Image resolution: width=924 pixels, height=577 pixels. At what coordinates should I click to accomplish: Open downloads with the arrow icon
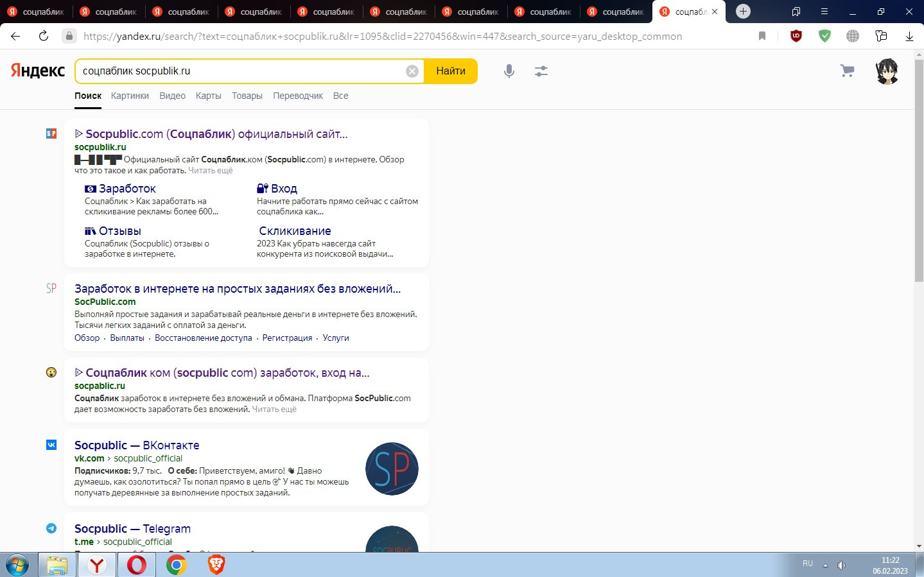[x=909, y=37]
